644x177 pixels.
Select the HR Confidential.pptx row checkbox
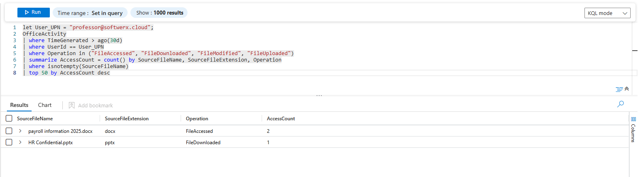9,142
